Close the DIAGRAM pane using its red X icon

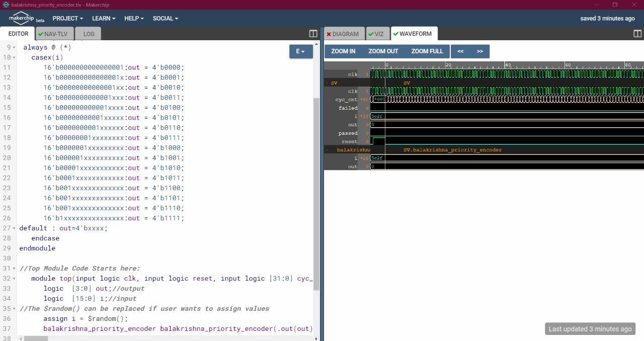329,34
